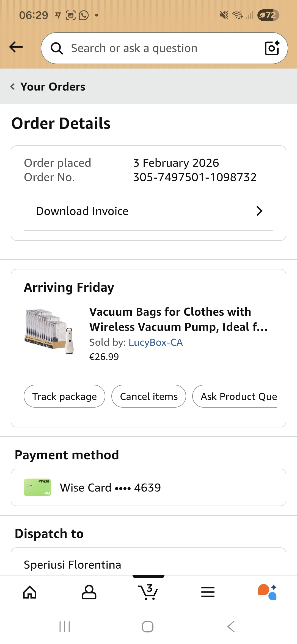Image resolution: width=297 pixels, height=644 pixels.
Task: Tap the back arrow beside search bar
Action: [x=16, y=47]
